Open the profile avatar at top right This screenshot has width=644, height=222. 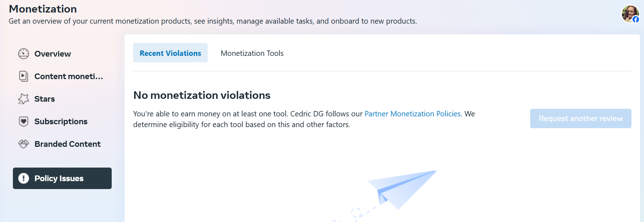pos(630,14)
